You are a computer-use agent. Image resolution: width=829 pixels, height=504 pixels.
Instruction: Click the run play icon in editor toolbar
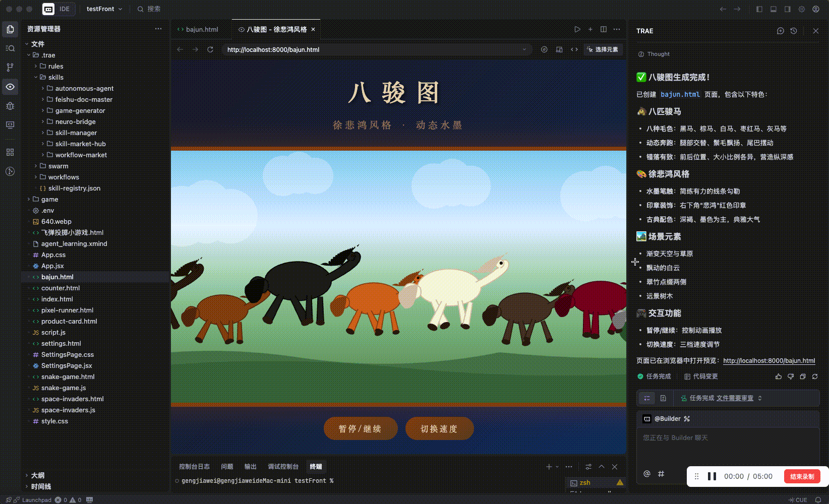click(x=577, y=29)
